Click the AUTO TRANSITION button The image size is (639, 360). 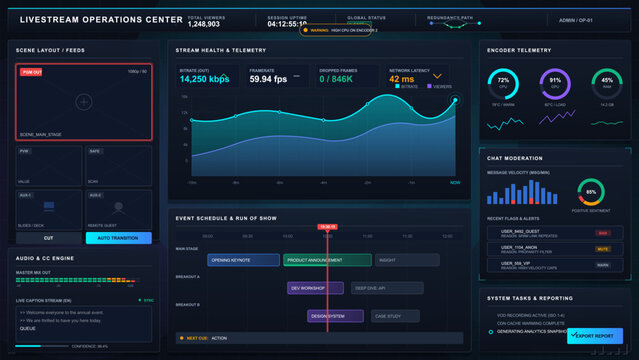click(119, 238)
